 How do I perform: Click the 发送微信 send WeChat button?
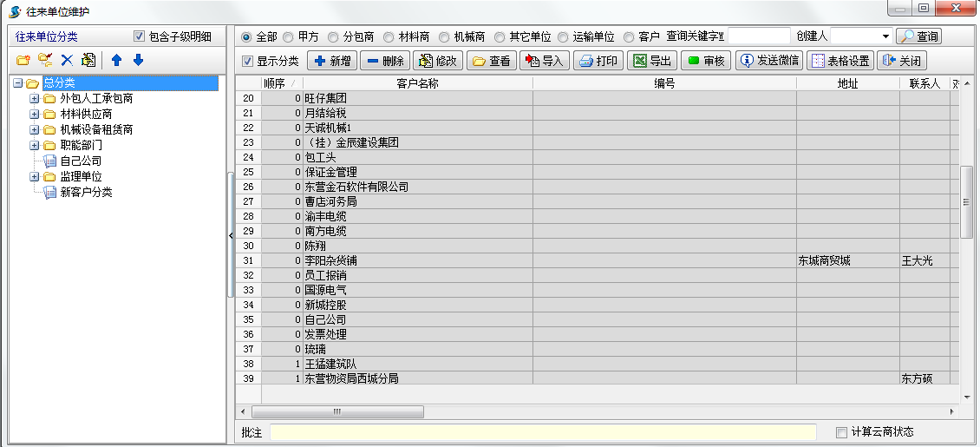tap(768, 61)
